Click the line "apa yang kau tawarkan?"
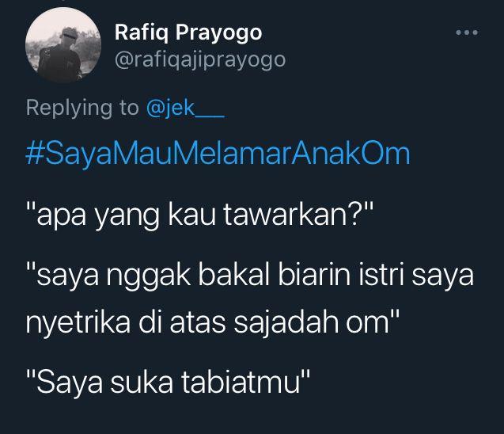 coord(199,215)
